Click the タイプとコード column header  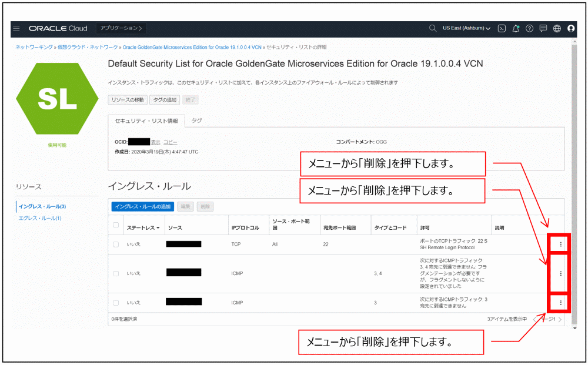coord(390,228)
